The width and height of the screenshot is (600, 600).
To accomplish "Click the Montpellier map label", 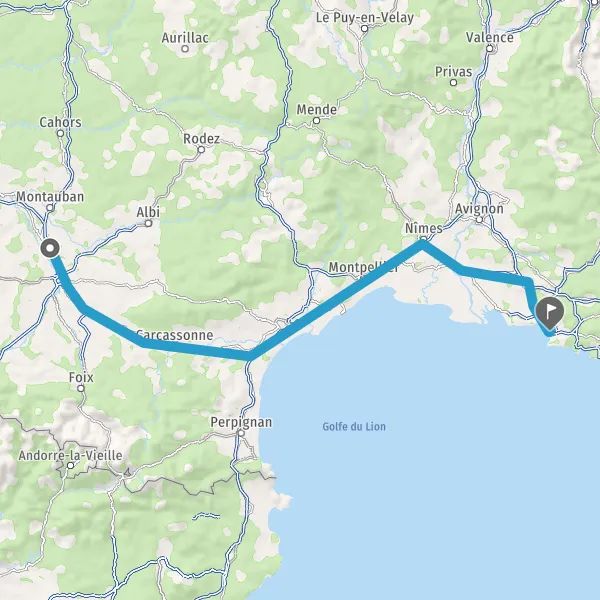I will click(364, 267).
